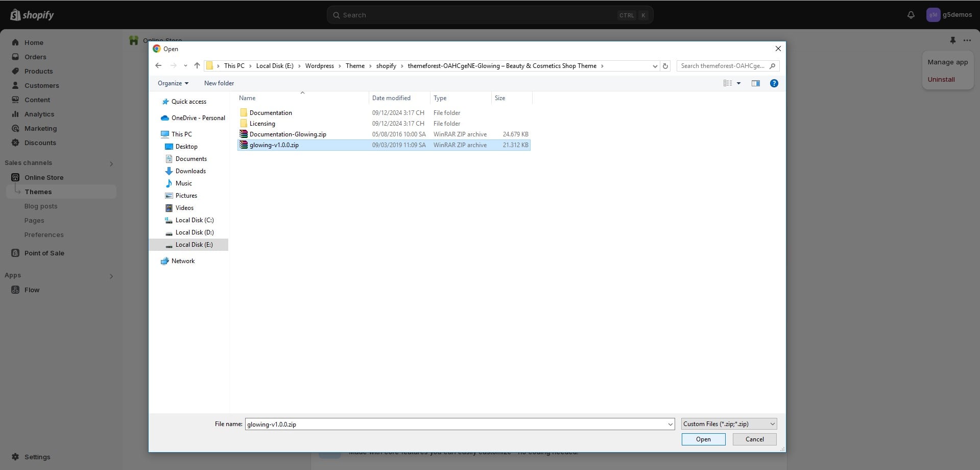Open Shopify Customers page

click(x=41, y=86)
